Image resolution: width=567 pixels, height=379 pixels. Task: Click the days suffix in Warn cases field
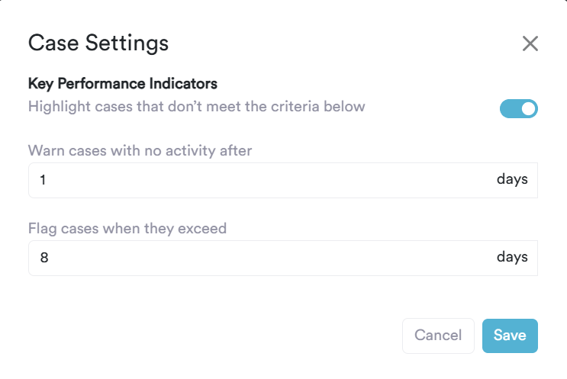coord(512,179)
